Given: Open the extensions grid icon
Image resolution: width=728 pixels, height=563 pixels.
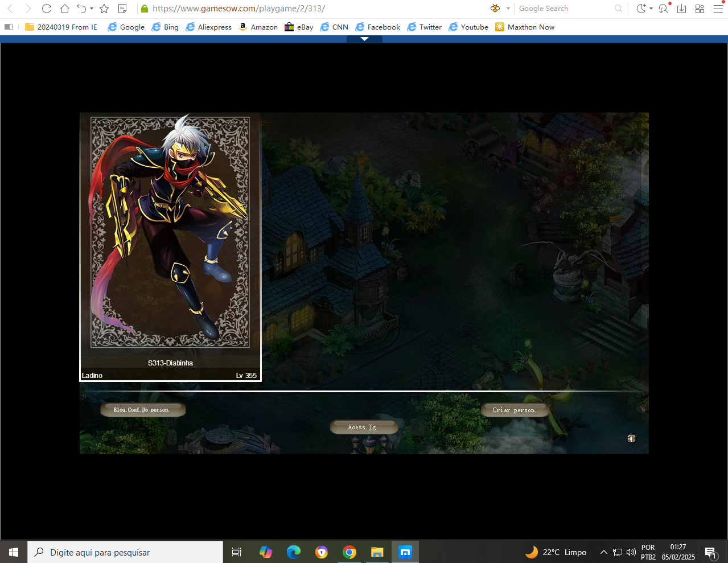Looking at the screenshot, I should 700,9.
